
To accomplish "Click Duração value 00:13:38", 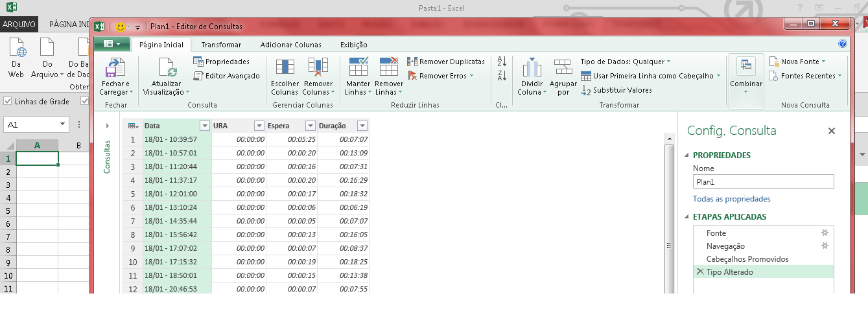I will (x=343, y=275).
